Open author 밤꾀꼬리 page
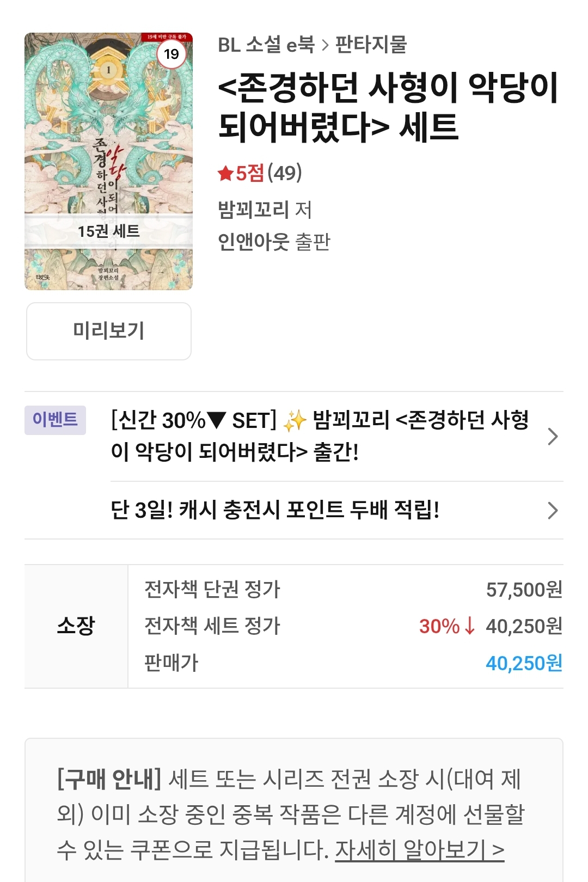The height and width of the screenshot is (882, 588). tap(253, 210)
